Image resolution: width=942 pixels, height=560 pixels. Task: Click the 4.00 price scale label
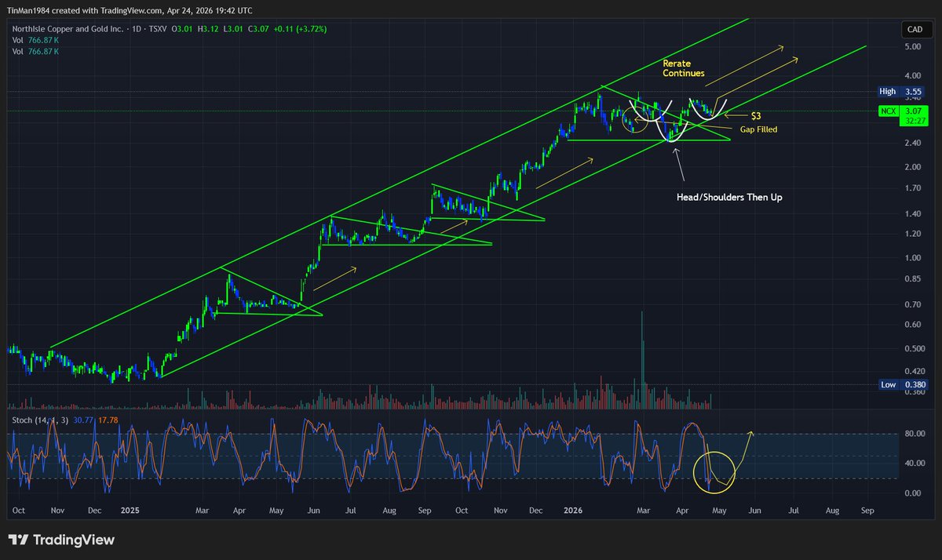click(x=911, y=76)
